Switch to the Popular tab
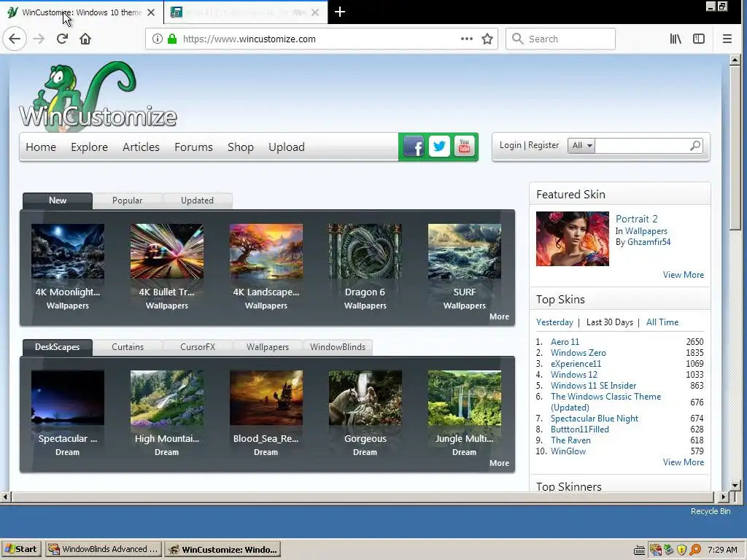The image size is (747, 560). (x=127, y=201)
